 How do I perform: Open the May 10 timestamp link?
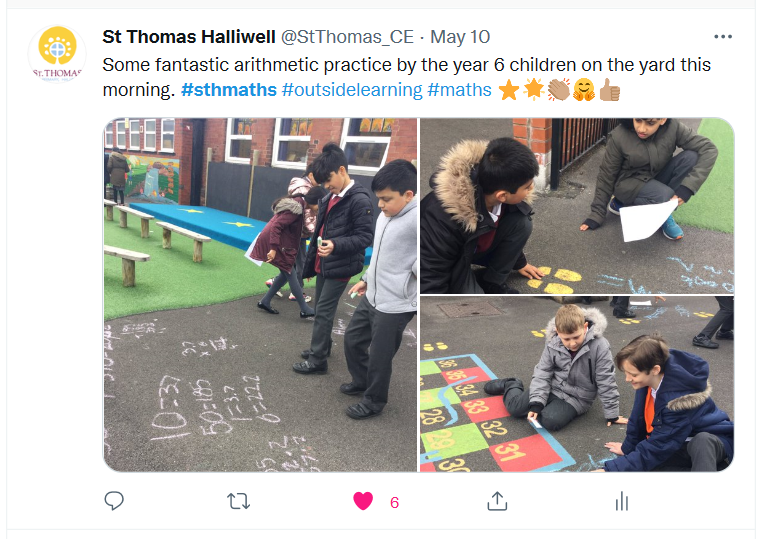(x=460, y=37)
